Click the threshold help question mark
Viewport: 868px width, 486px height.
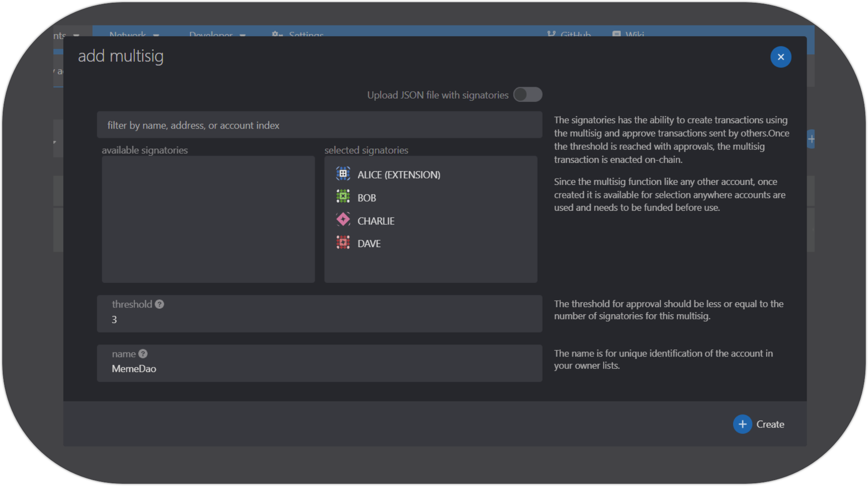click(x=160, y=304)
